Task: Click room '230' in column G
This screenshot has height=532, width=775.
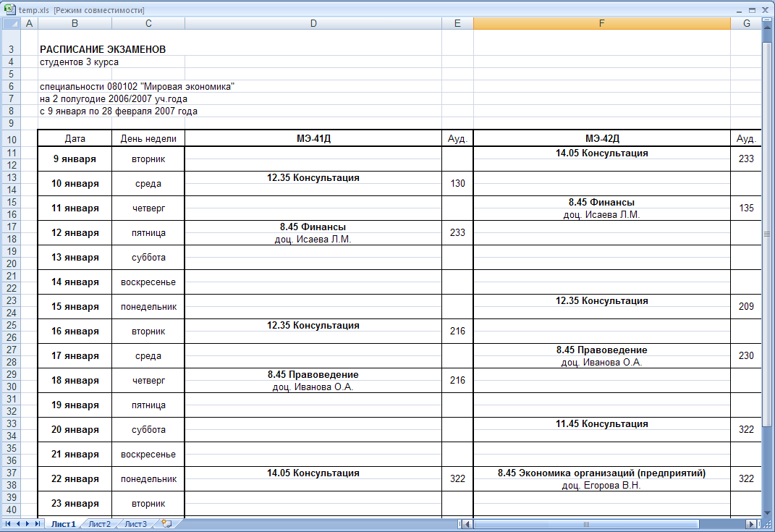Action: (x=746, y=355)
